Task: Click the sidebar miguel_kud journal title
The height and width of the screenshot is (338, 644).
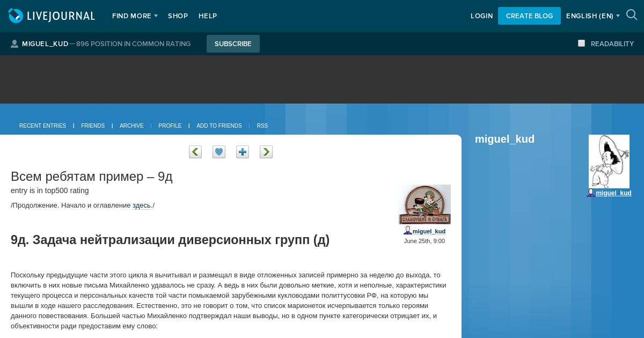Action: click(x=504, y=139)
